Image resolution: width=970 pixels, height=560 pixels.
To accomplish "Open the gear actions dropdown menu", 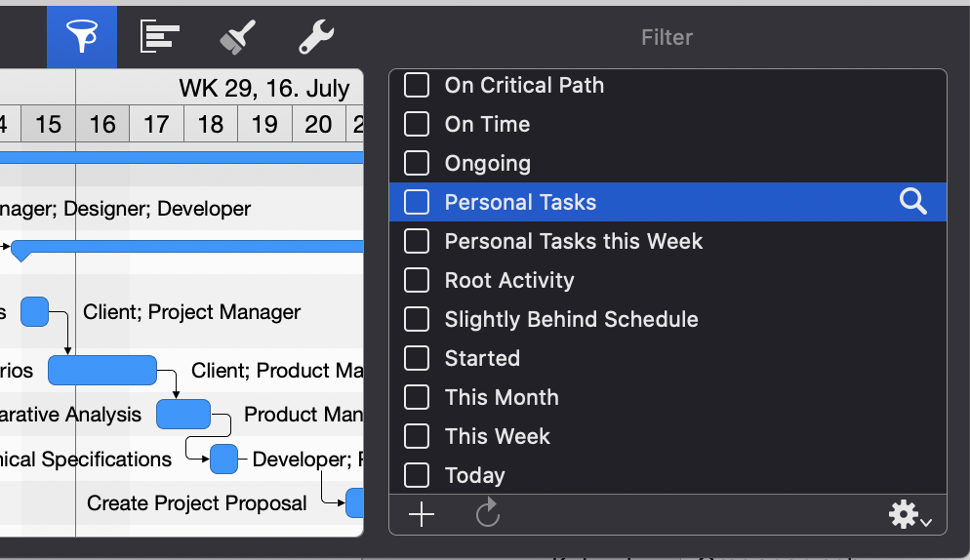I will pos(909,515).
